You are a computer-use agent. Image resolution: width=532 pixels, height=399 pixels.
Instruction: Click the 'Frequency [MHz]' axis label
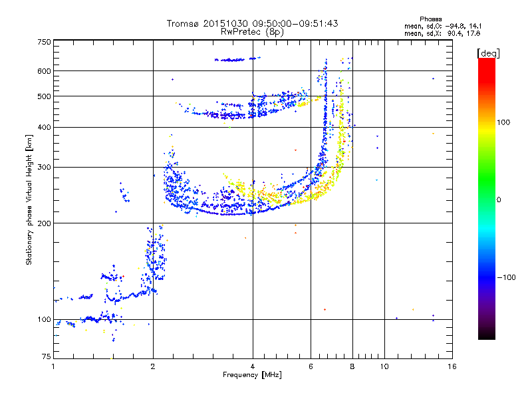click(x=252, y=375)
